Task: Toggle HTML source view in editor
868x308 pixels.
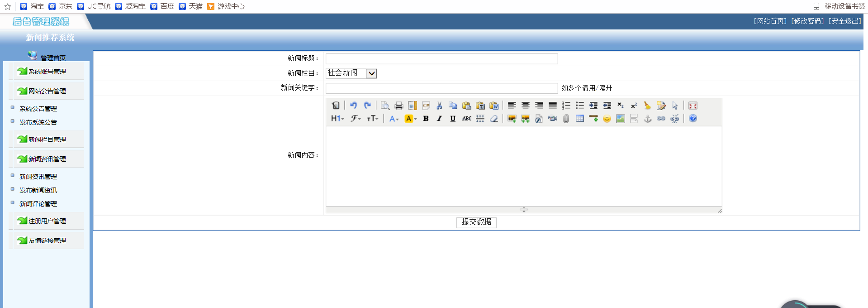Action: [335, 106]
